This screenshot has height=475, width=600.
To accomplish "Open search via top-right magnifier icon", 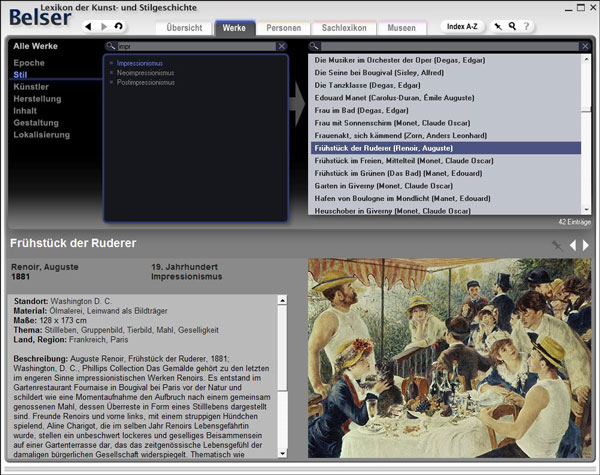I will coord(512,26).
